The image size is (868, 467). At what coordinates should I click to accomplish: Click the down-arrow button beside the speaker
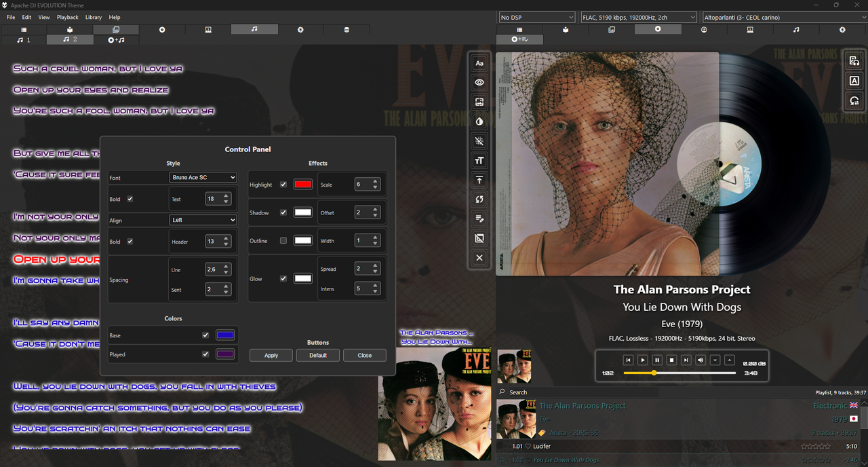[x=715, y=360]
